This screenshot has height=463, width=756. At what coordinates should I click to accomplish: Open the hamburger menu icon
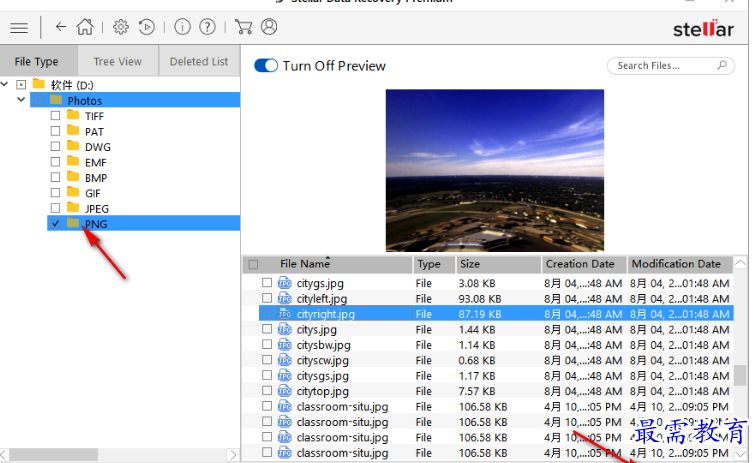click(19, 27)
